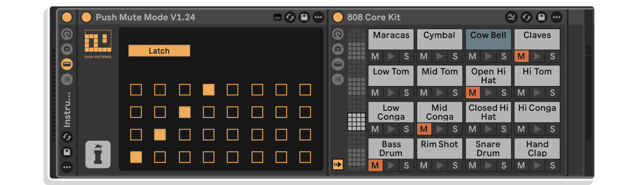Click the lit pad in bottom grid row
The image size is (644, 185).
tap(136, 157)
